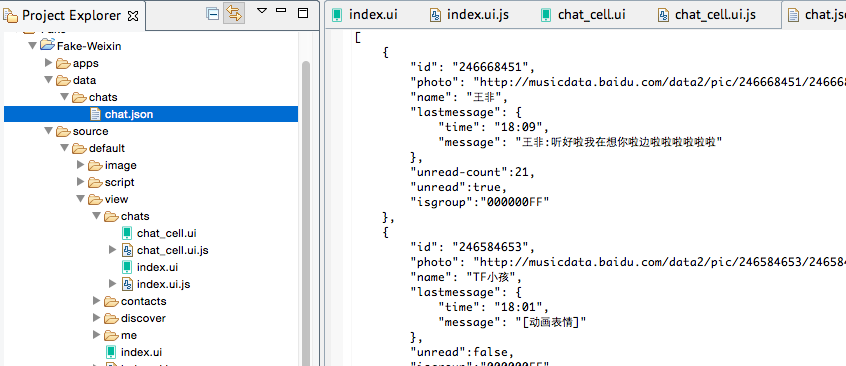Viewport: 846px width, 366px height.
Task: Minimize the Project Explorer panel
Action: tap(281, 11)
